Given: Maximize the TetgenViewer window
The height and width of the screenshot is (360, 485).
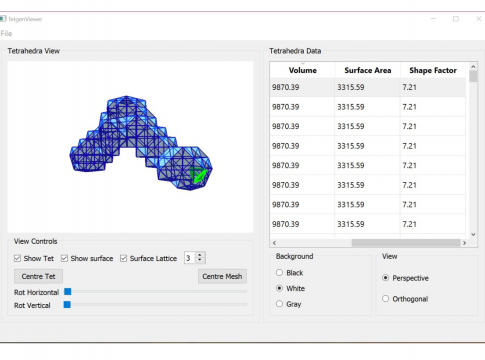Looking at the screenshot, I should click(x=456, y=19).
